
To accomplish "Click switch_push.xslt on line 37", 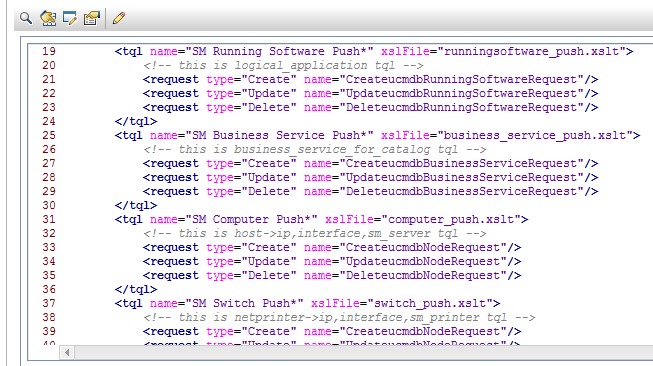I will [430, 303].
